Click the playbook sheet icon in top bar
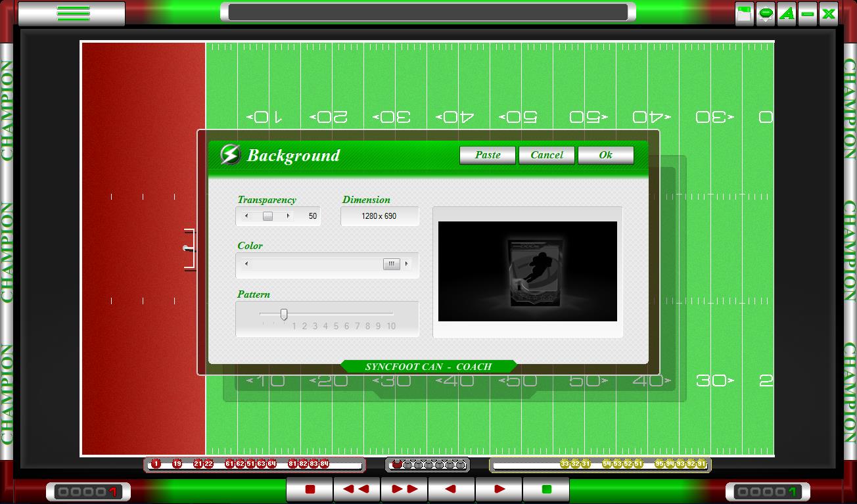This screenshot has width=857, height=504. 744,14
